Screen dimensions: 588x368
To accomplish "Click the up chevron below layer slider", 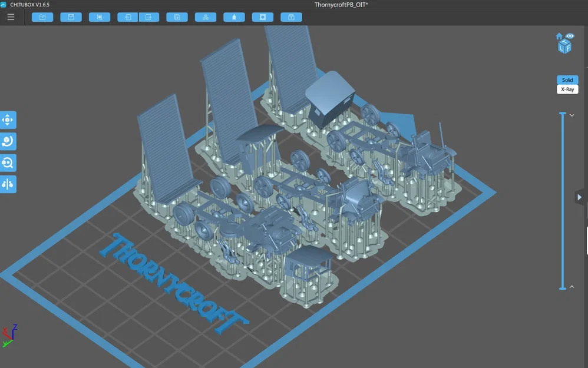I will [572, 287].
